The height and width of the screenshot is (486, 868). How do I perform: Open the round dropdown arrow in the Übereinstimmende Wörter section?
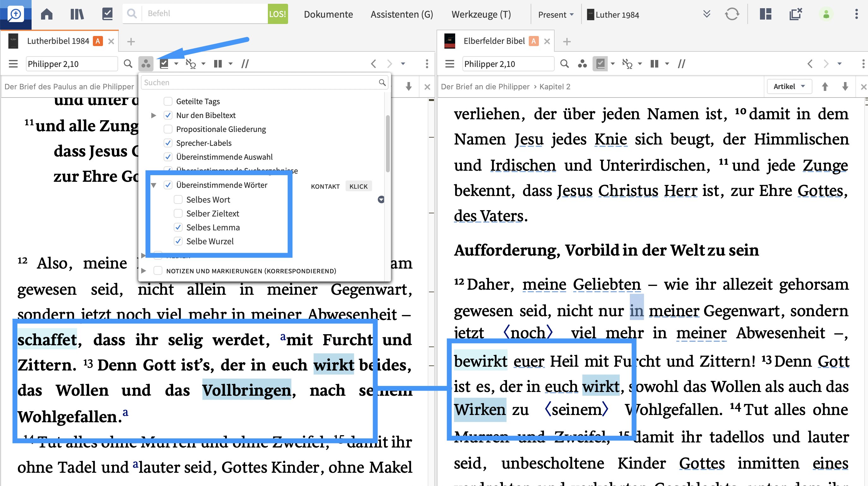point(381,199)
